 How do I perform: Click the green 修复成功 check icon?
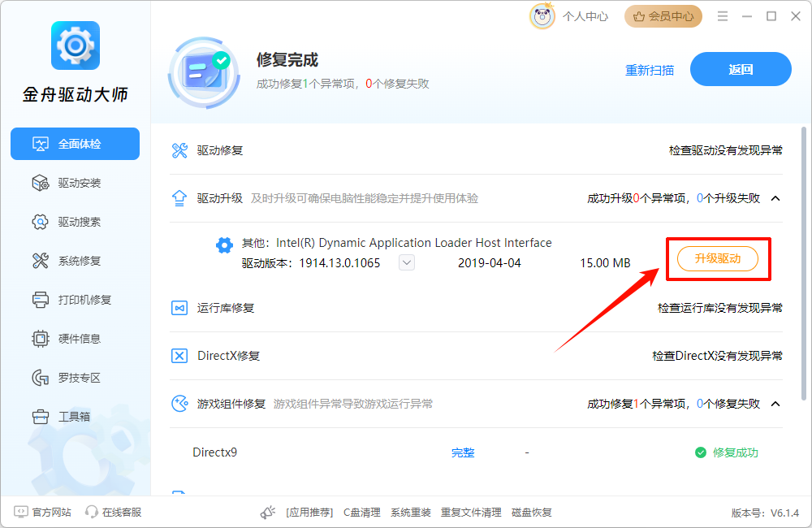[701, 452]
